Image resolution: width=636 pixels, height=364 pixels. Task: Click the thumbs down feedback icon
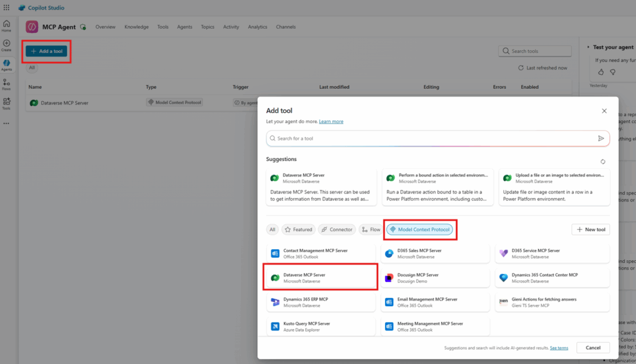[613, 72]
